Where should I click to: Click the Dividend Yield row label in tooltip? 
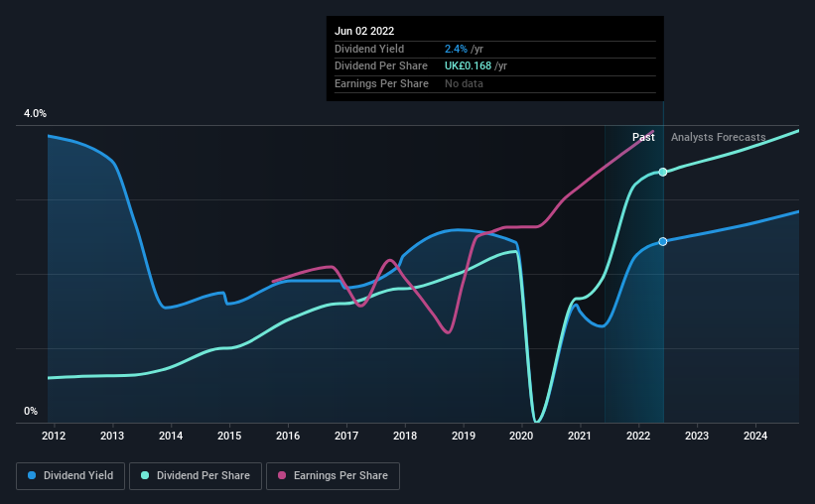click(369, 49)
